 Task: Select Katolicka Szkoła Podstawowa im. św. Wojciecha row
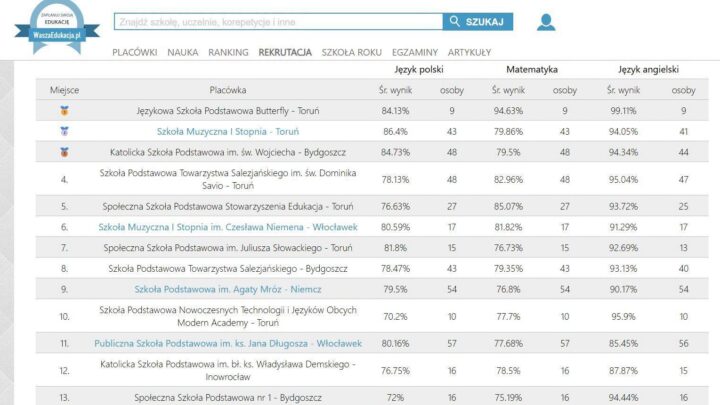pyautogui.click(x=372, y=152)
